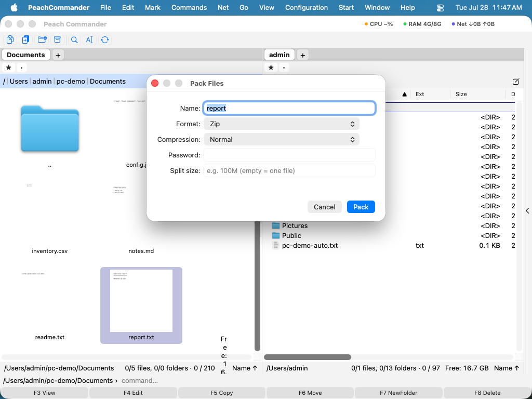Click the New Folder toolbar icon
This screenshot has height=399, width=532.
tap(42, 39)
